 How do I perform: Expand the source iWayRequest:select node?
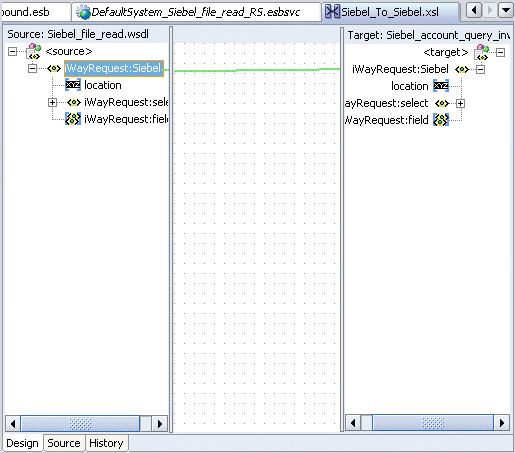coord(52,102)
